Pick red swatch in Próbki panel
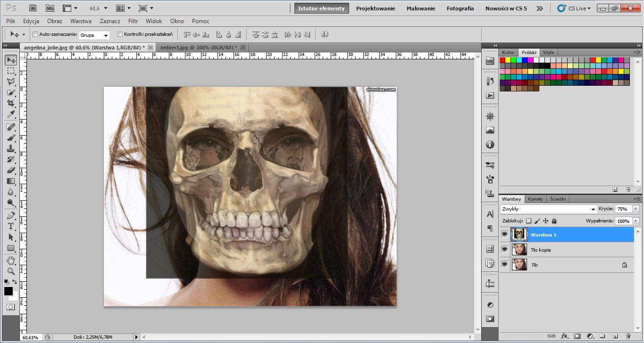Screen dimensions: 644x343 (502, 60)
